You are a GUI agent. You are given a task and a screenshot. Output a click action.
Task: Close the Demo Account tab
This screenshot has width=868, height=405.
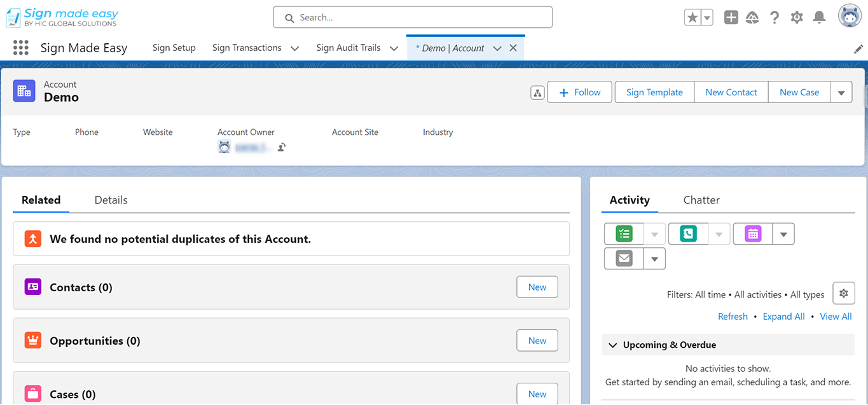point(513,48)
